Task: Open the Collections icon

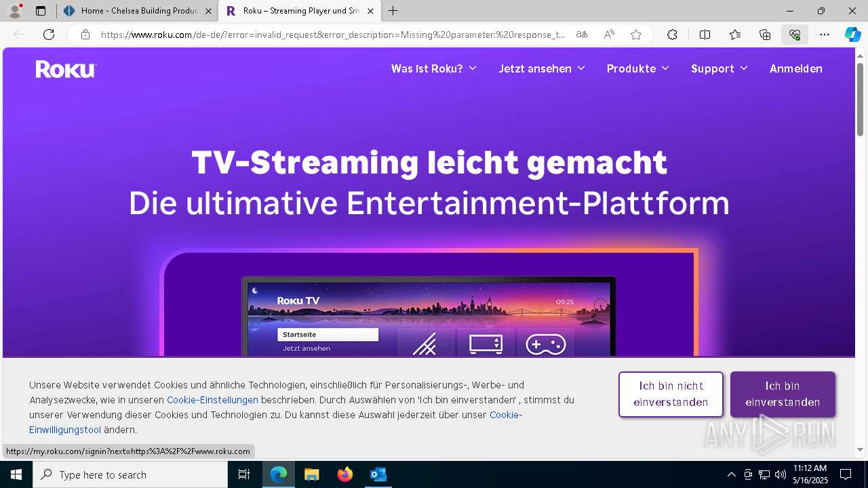Action: (765, 35)
